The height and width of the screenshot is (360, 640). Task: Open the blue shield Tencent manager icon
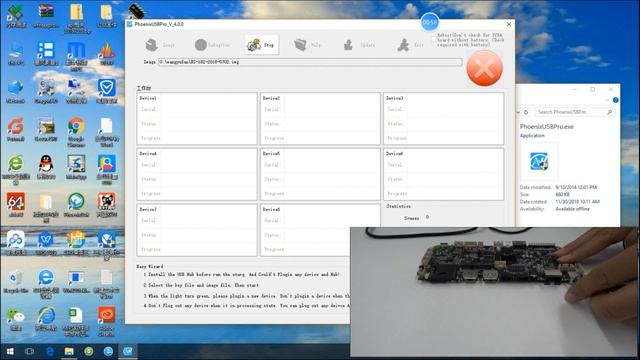107,91
